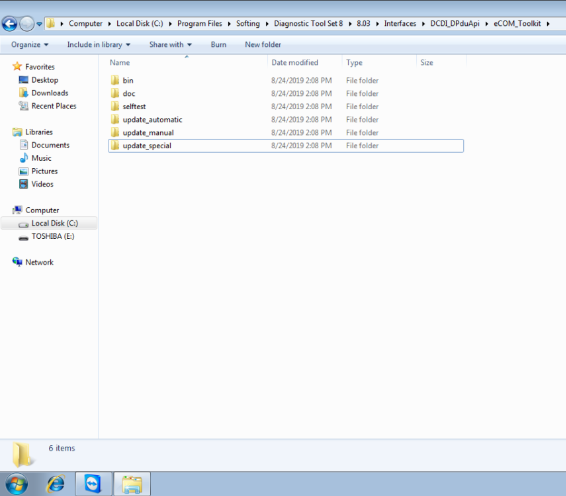Select the update_automatic folder row
This screenshot has width=566, height=496.
point(286,119)
